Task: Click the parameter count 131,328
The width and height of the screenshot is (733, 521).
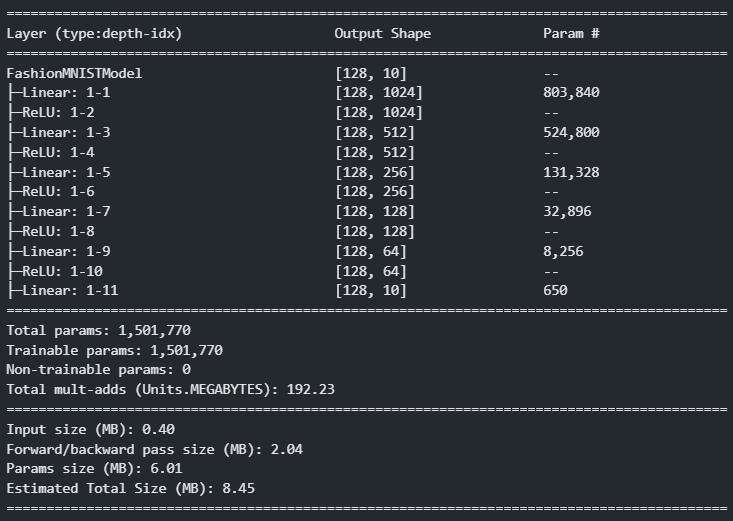Action: click(571, 172)
